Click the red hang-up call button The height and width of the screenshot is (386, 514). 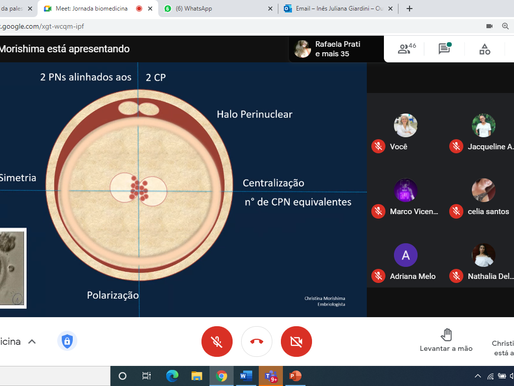pyautogui.click(x=256, y=341)
